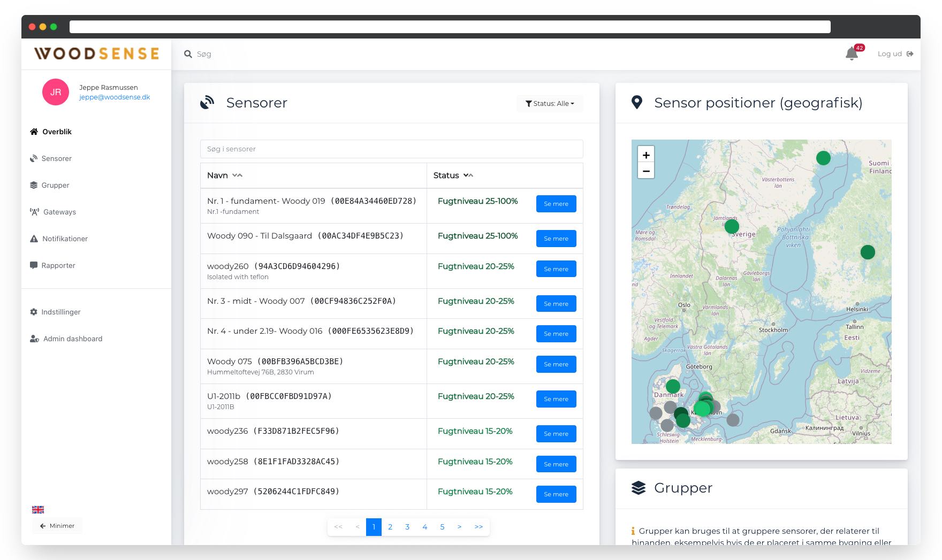Click the Log ud exit icon
This screenshot has height=560, width=942.
pyautogui.click(x=910, y=54)
